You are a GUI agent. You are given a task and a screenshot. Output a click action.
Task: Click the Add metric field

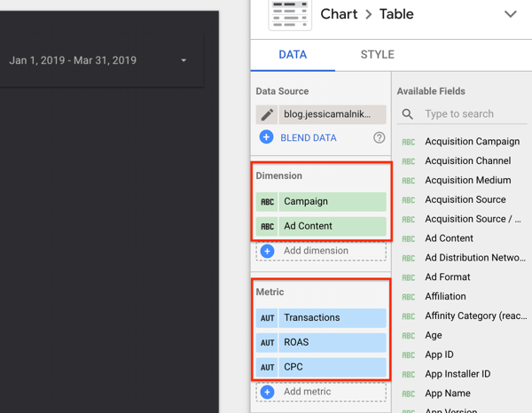pyautogui.click(x=321, y=392)
